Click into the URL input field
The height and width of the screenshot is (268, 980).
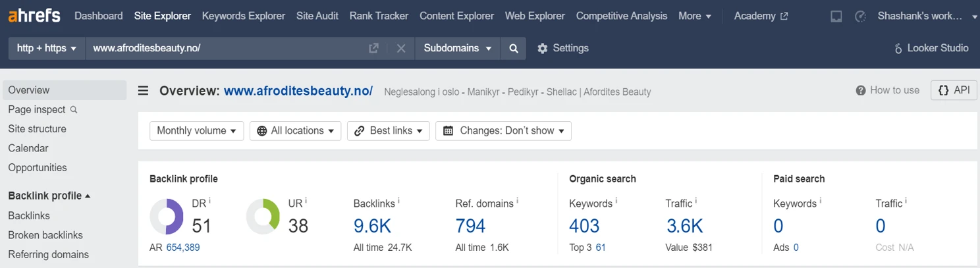pyautogui.click(x=227, y=48)
